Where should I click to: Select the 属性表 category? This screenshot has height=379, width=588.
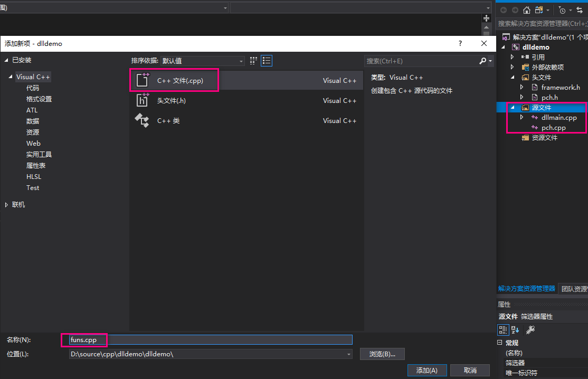(35, 165)
